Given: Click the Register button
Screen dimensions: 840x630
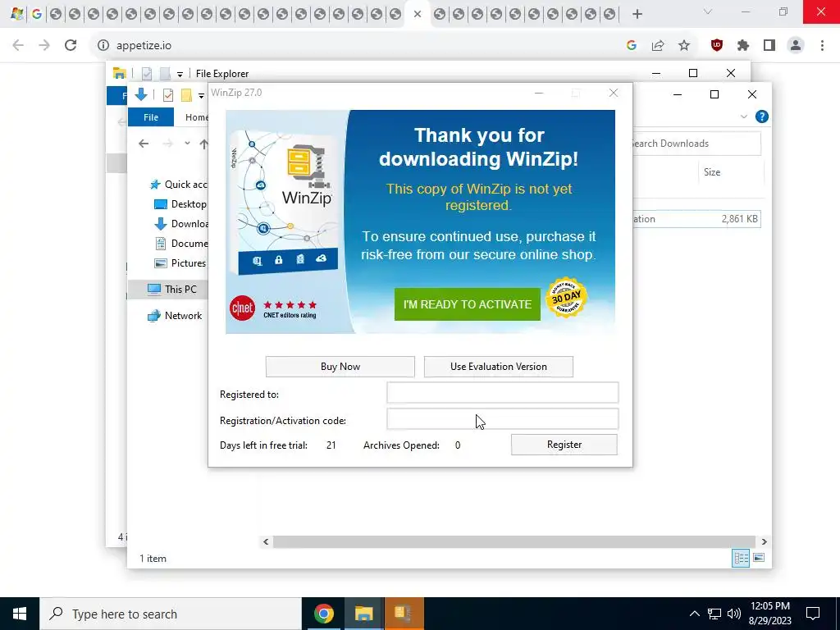Looking at the screenshot, I should tap(564, 445).
